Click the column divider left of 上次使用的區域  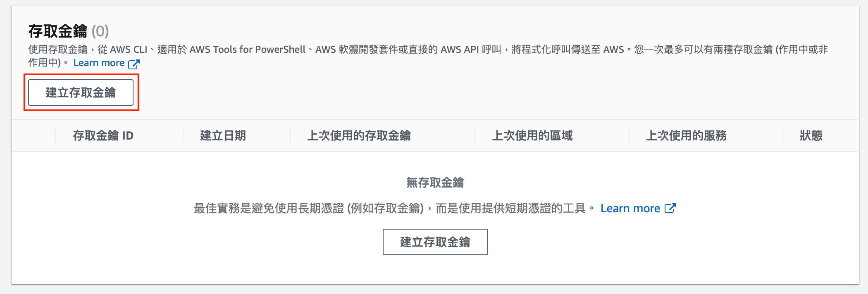[475, 135]
